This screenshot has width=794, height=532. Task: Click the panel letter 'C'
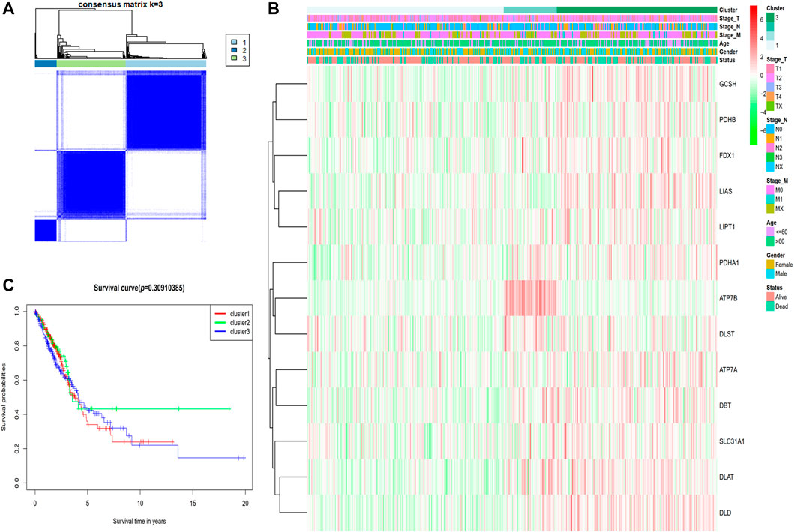[x=8, y=286]
